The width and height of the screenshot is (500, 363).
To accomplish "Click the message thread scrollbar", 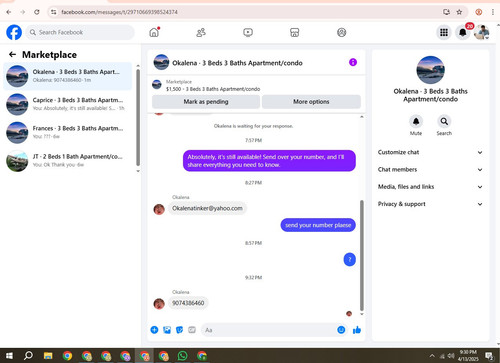I will [362, 255].
